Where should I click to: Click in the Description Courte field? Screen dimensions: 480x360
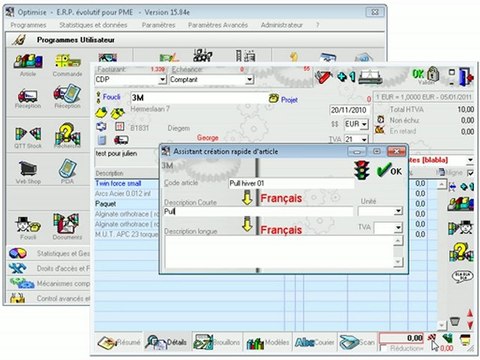pos(258,211)
